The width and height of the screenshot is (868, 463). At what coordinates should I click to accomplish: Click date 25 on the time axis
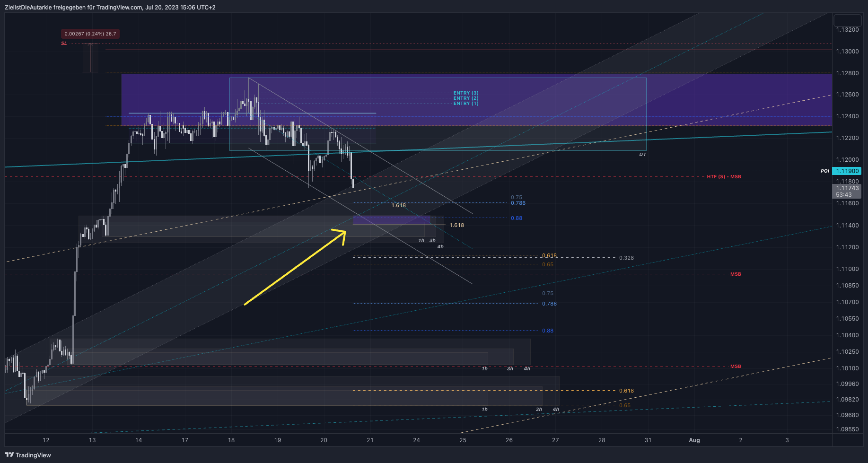click(463, 440)
